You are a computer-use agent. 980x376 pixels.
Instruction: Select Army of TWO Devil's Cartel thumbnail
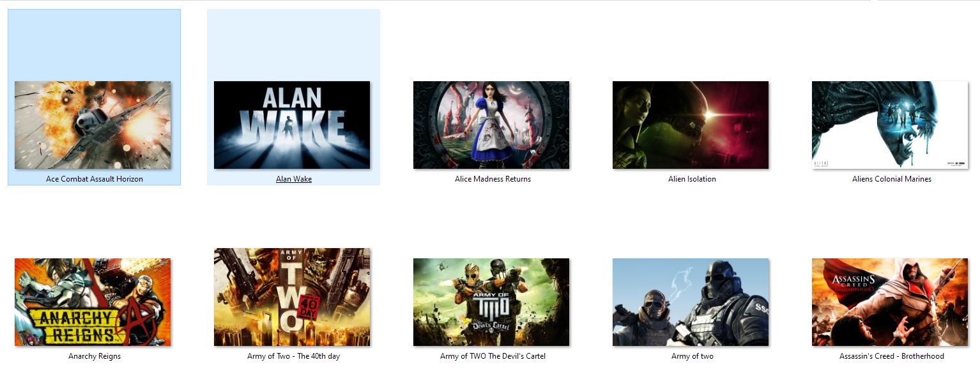click(491, 302)
